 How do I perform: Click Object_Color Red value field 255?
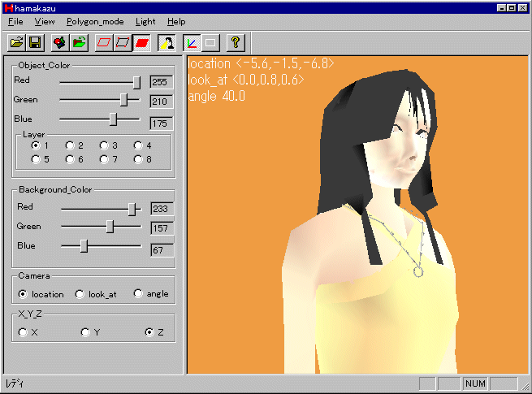(x=161, y=82)
